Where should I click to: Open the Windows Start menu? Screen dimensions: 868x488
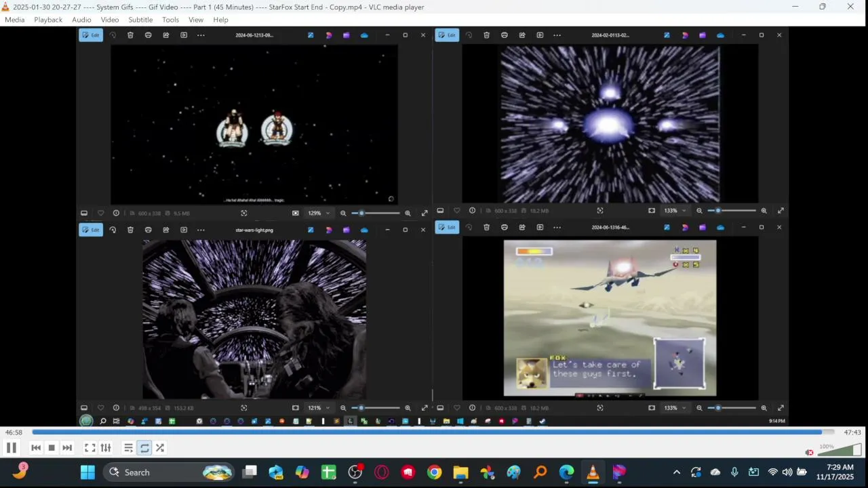pos(88,472)
